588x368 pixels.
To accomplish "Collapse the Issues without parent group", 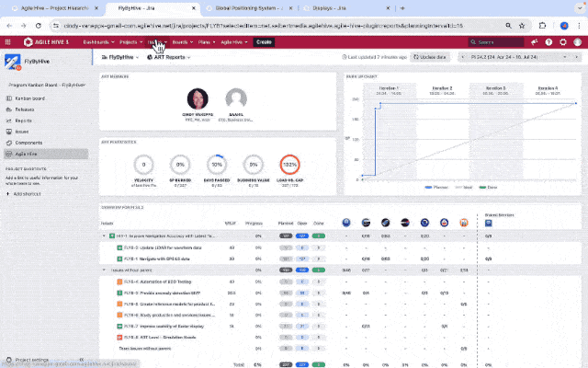I will click(104, 270).
